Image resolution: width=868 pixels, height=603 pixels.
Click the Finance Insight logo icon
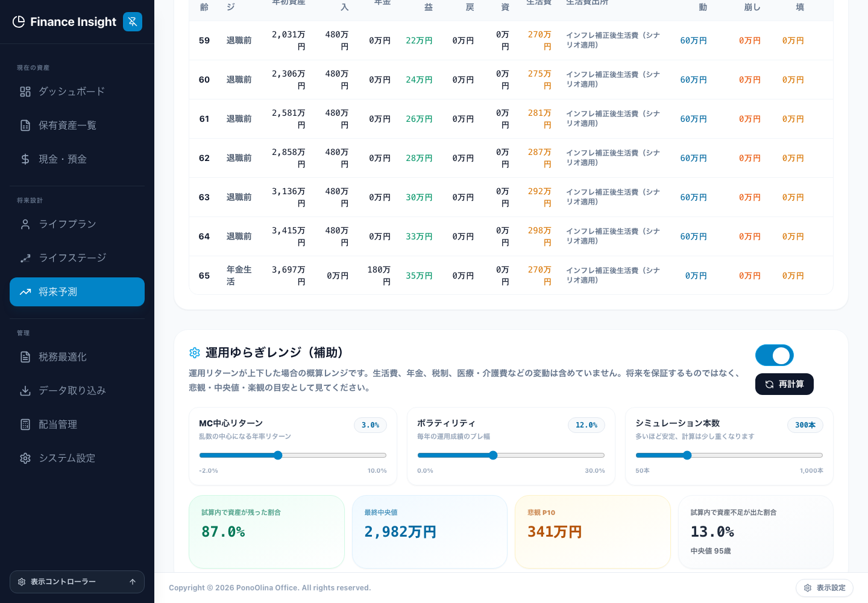(19, 22)
